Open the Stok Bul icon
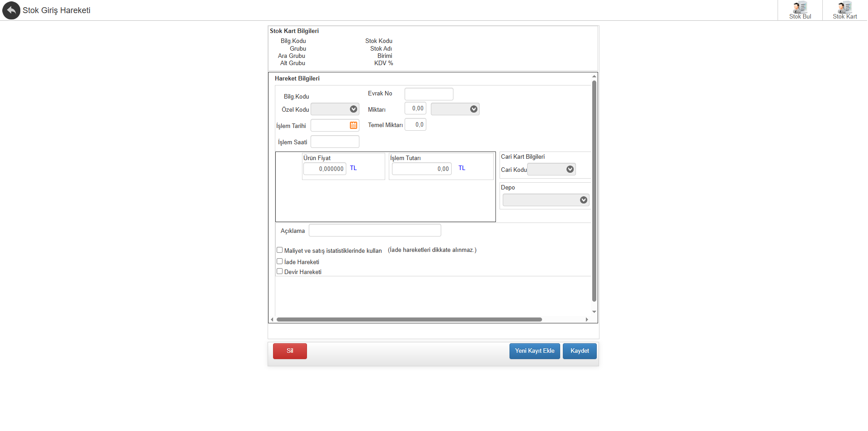 (x=800, y=10)
